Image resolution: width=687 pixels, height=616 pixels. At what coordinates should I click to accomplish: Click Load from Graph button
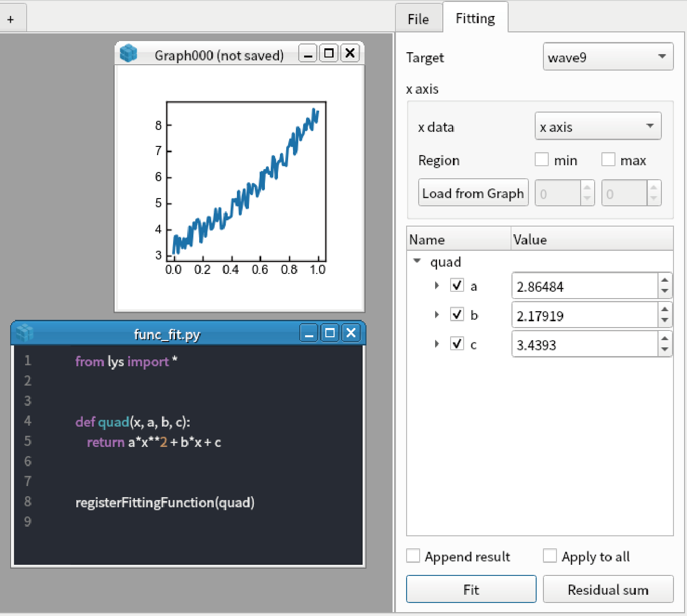[473, 193]
